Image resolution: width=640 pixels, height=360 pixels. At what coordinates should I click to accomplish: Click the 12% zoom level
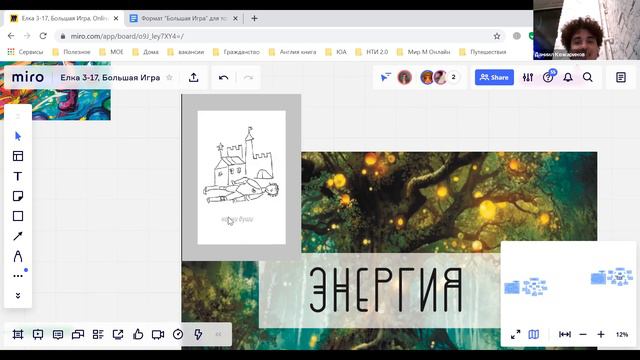coord(622,334)
